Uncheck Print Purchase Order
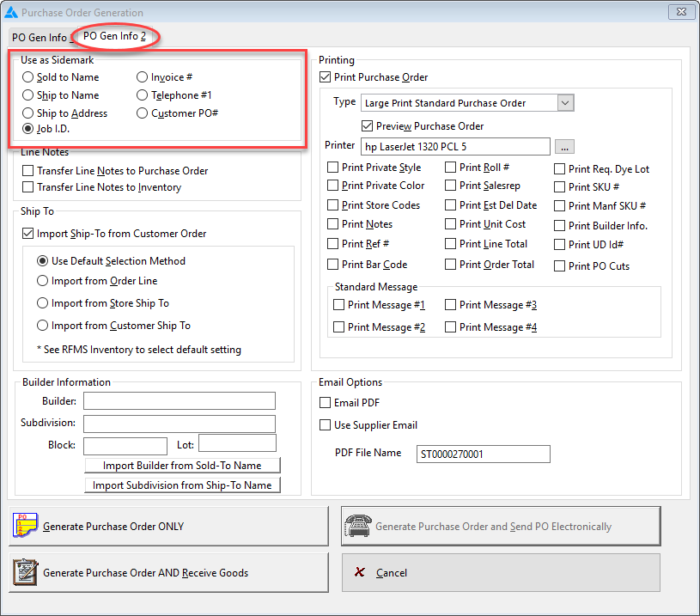Image resolution: width=700 pixels, height=616 pixels. coord(325,77)
